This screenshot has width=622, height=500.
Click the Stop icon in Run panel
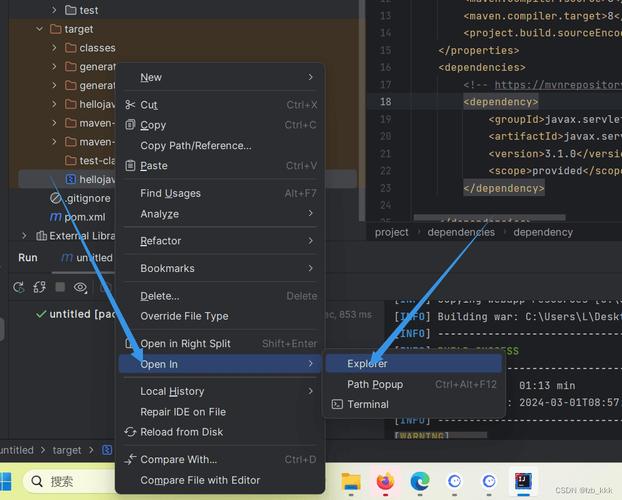60,287
